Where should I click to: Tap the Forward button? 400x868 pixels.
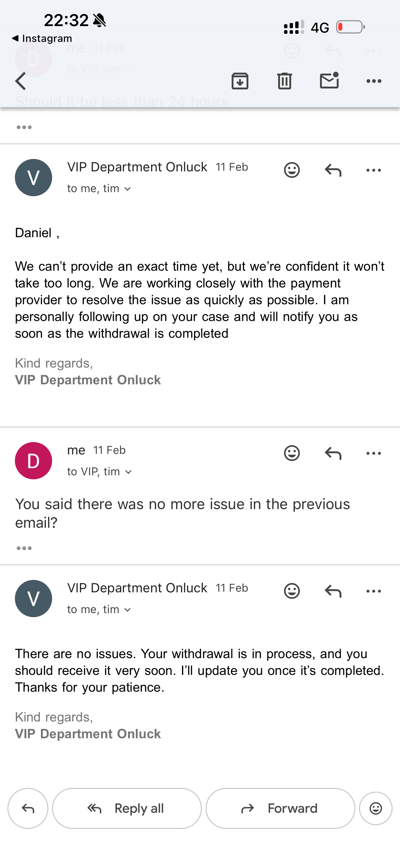click(280, 808)
